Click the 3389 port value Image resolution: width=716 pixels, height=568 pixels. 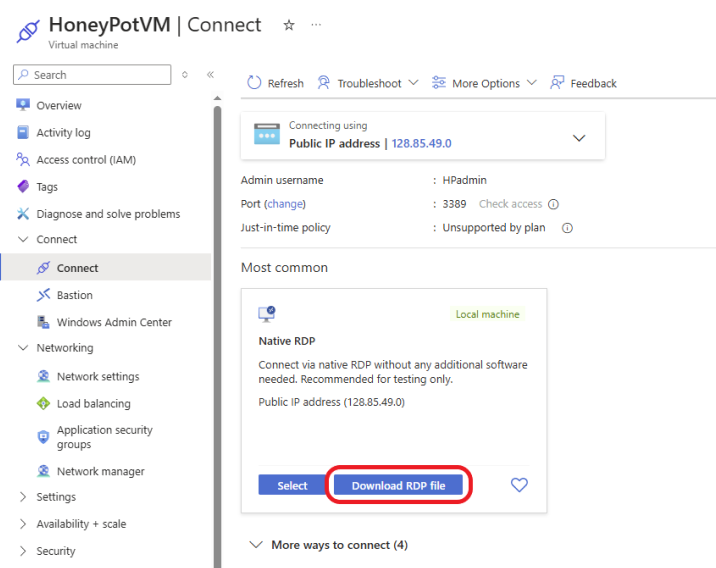coord(454,204)
